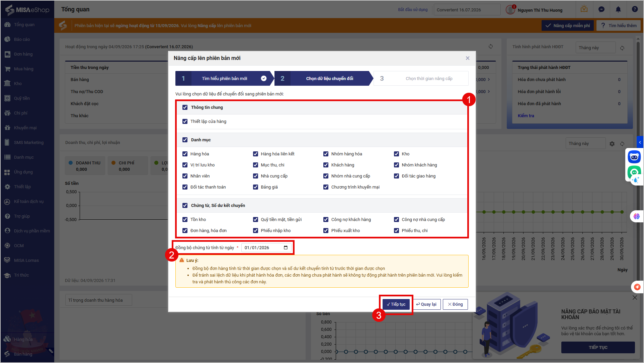644x363 pixels.
Task: Open the blue chatbot assistant icon
Action: click(634, 157)
